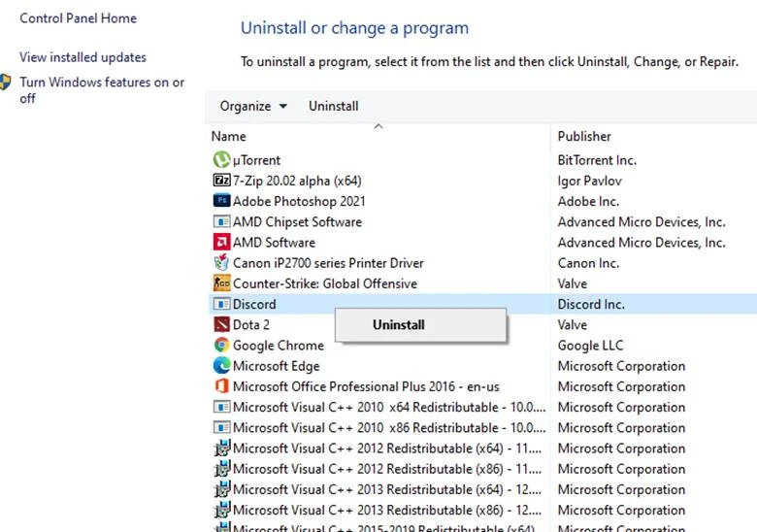Select the Dota 2 icon
The height and width of the screenshot is (532, 757).
[x=221, y=325]
